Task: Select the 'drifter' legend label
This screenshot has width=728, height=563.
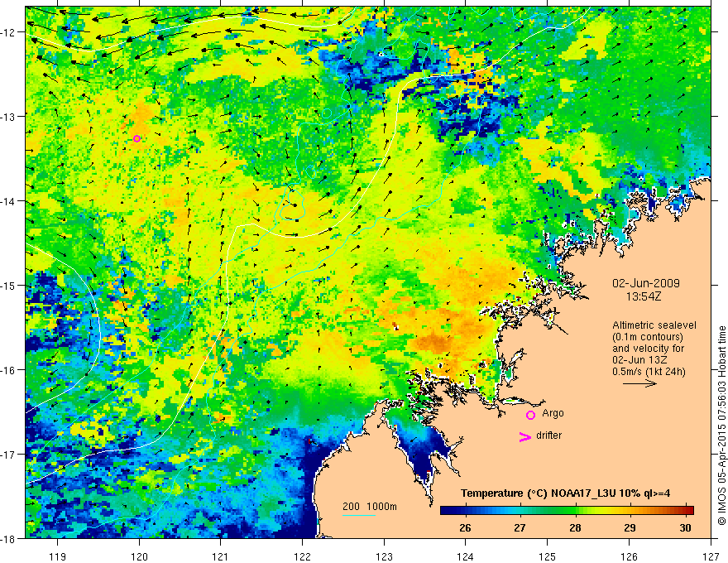Action: (x=548, y=435)
